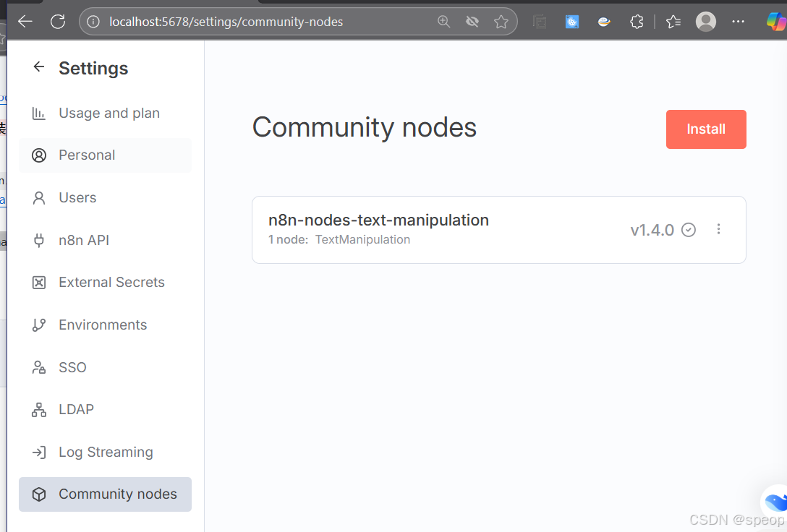787x532 pixels.
Task: Open SSO settings
Action: coord(105,367)
